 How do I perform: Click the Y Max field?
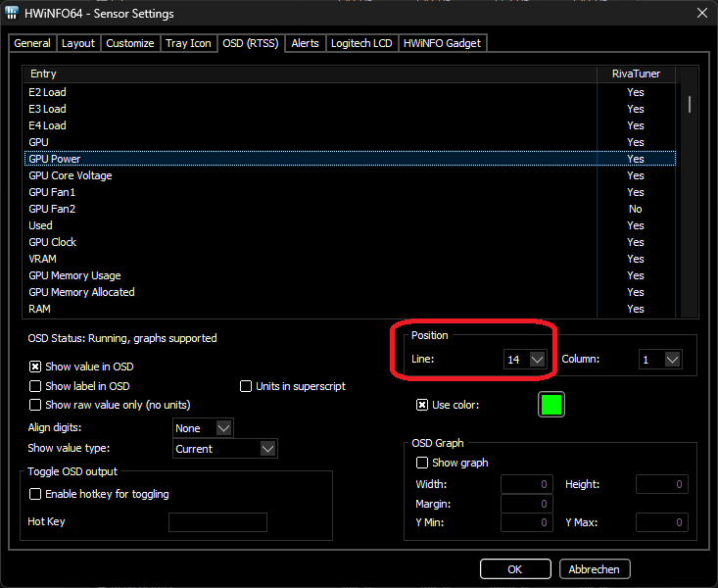(x=662, y=522)
